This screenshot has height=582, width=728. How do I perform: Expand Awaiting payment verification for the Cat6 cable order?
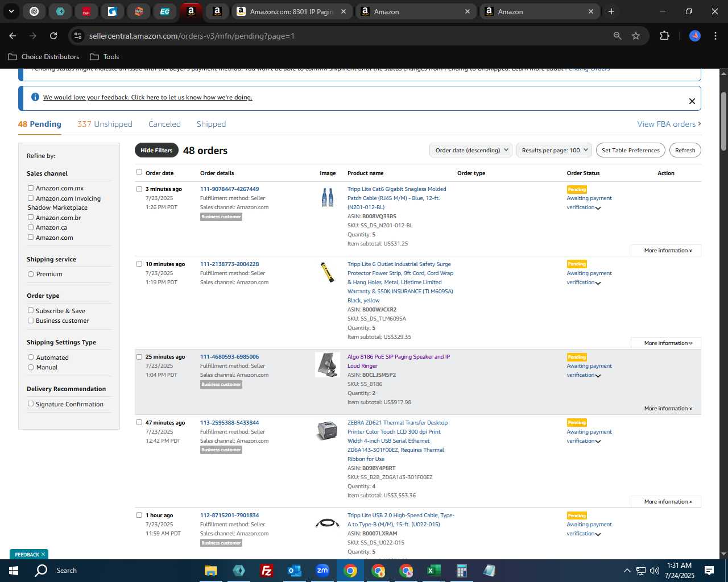point(589,203)
